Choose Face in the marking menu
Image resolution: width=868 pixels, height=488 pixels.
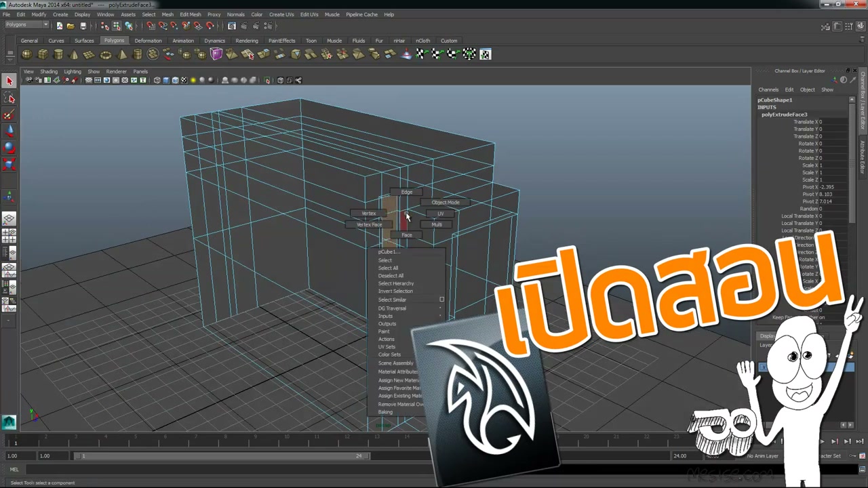406,235
